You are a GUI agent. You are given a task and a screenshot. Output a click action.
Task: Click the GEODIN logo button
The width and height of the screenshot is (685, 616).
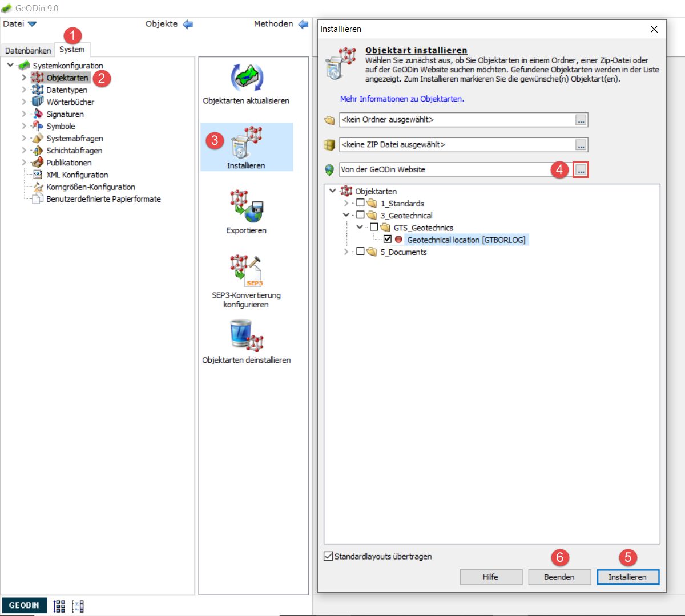(x=24, y=606)
